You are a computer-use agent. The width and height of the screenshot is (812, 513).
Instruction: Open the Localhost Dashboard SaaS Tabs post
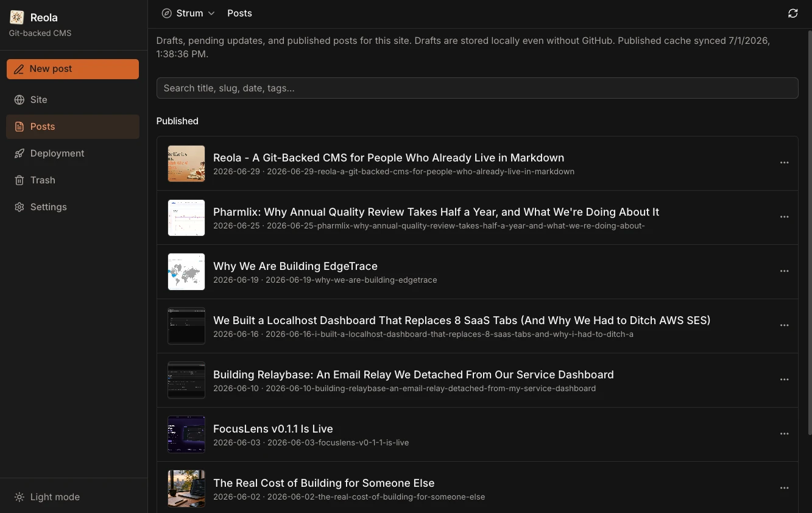pos(462,320)
